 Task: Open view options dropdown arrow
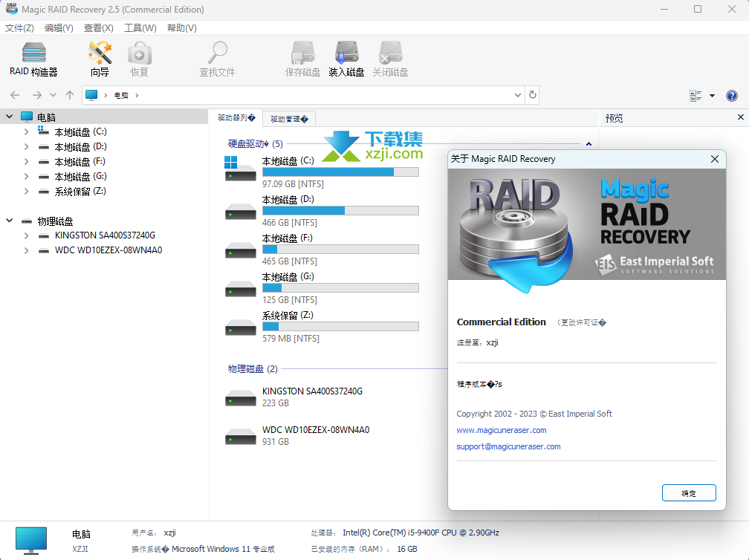712,96
